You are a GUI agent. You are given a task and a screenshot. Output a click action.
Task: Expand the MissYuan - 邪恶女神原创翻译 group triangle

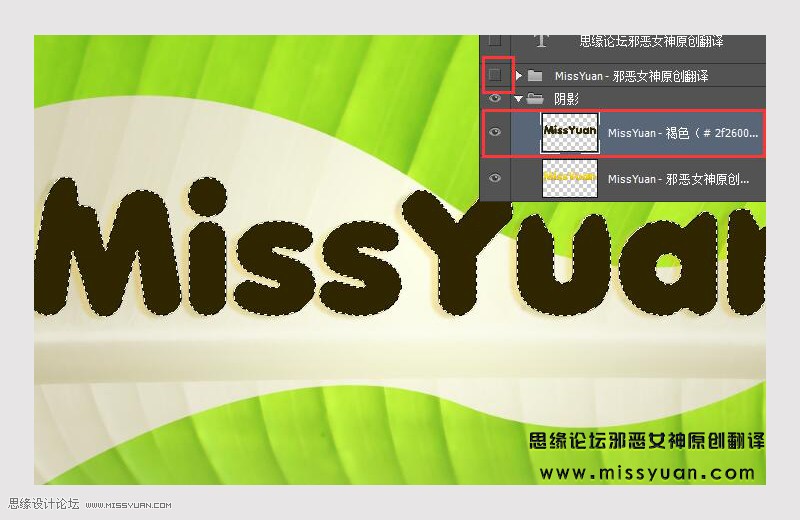click(519, 76)
